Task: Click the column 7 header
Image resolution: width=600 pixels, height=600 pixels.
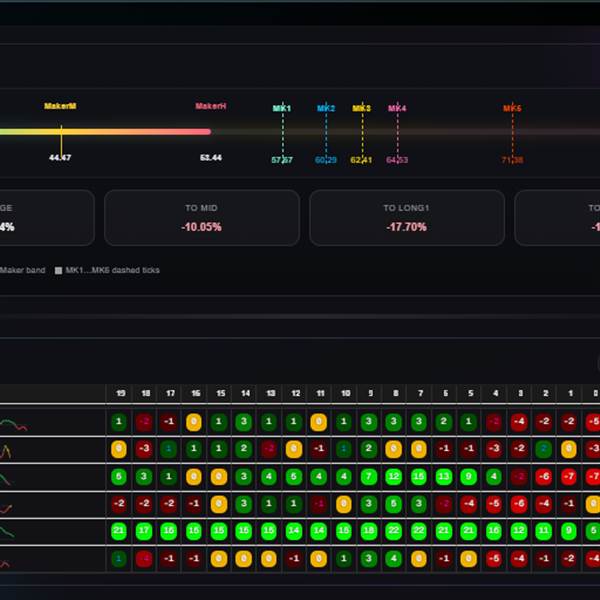Action: (421, 393)
